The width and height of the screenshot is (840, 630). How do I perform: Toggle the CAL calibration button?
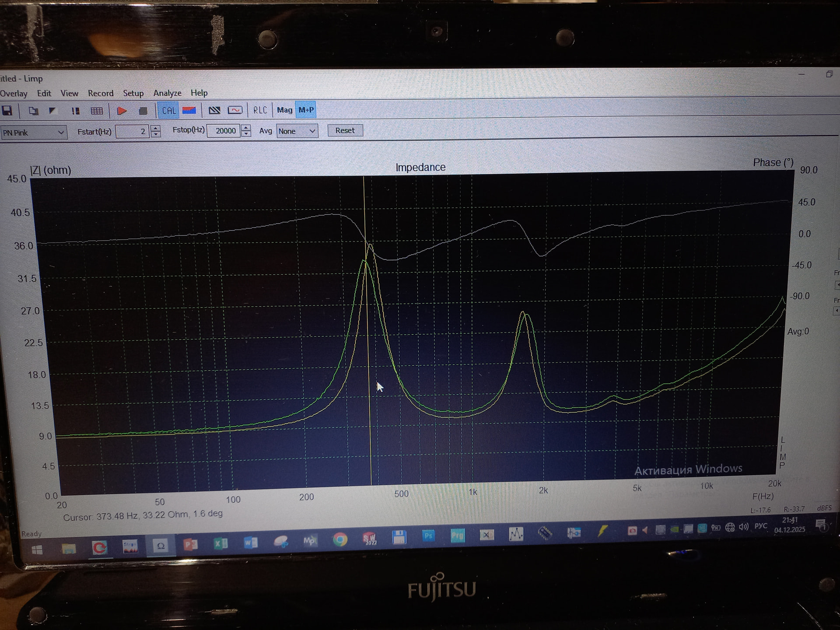coord(168,110)
